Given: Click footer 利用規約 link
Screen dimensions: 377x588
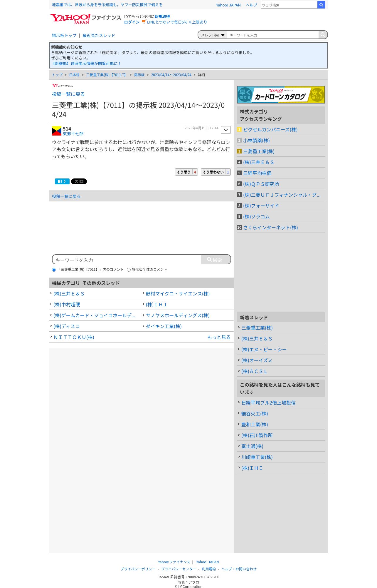Looking at the screenshot, I should (209, 569).
